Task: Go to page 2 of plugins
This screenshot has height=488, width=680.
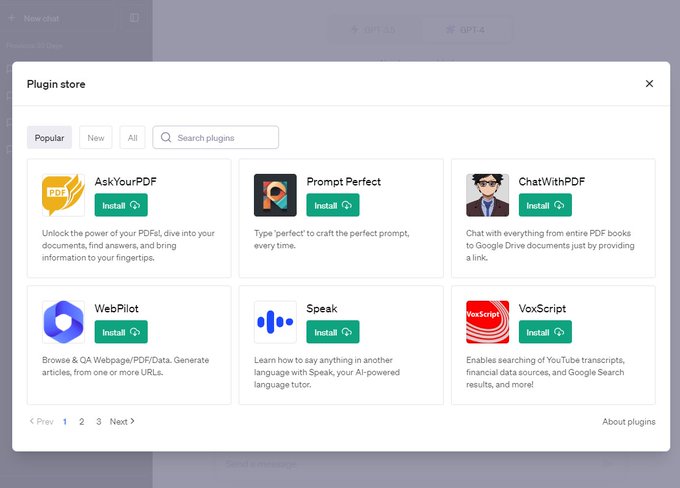Action: [82, 422]
